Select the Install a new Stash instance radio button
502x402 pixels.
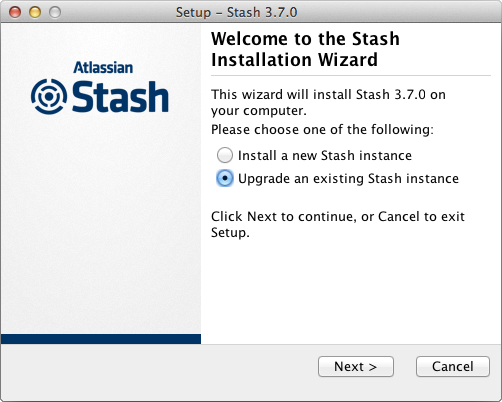coord(225,155)
